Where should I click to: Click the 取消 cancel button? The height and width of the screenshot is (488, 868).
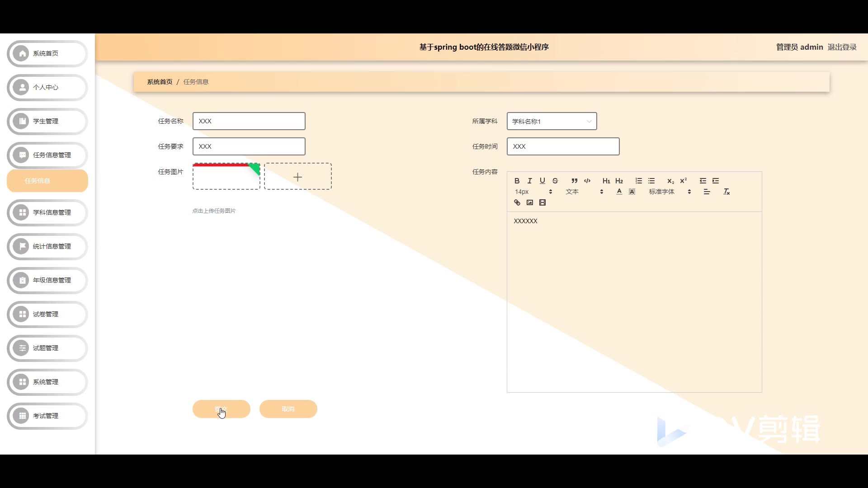[x=288, y=409]
